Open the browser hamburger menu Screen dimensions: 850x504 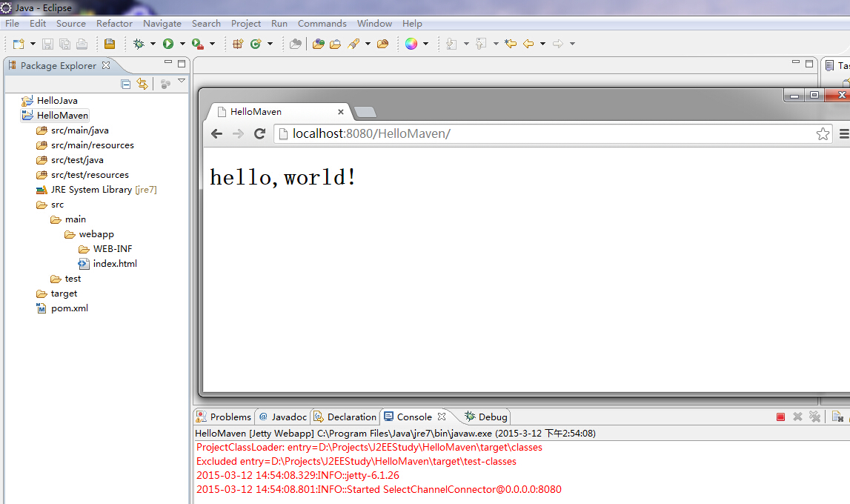844,134
